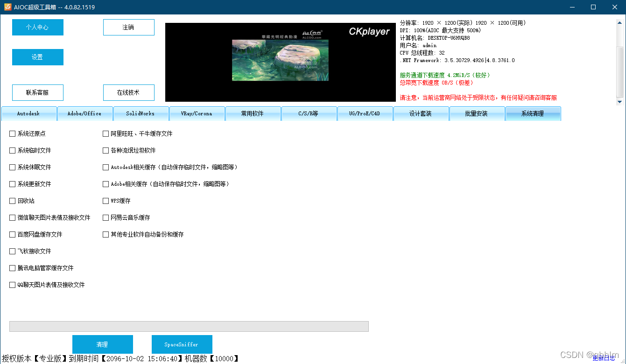Enable the 回收站 cleanup option
The width and height of the screenshot is (626, 364).
12,201
